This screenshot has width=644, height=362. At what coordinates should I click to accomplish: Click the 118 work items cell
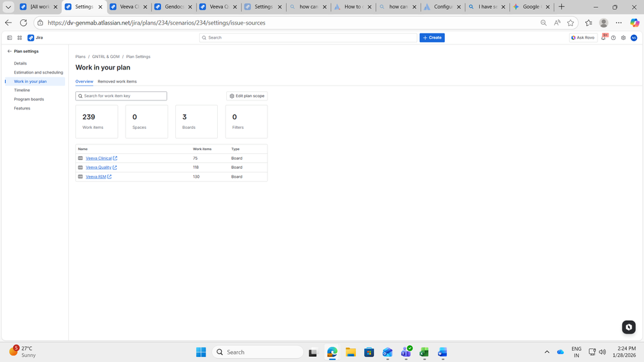tap(196, 167)
